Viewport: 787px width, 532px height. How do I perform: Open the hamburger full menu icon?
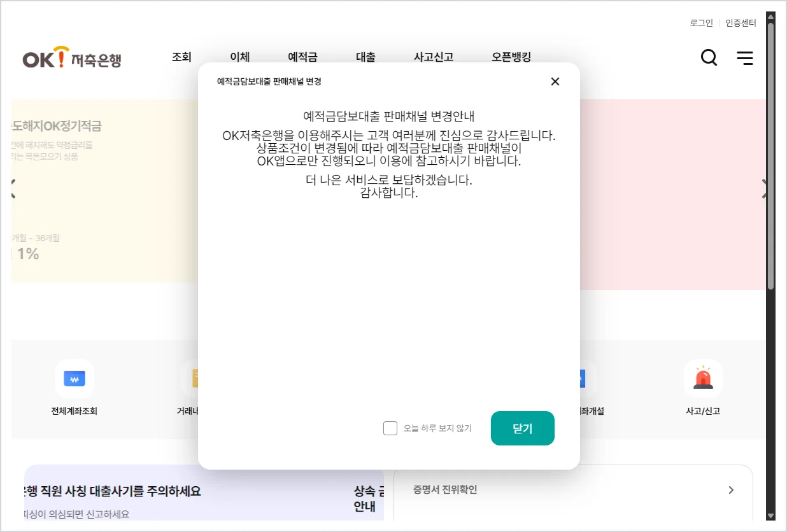click(745, 58)
